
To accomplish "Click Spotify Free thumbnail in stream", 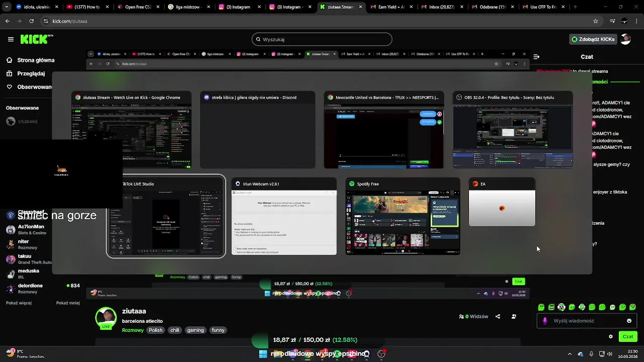I will tap(403, 216).
